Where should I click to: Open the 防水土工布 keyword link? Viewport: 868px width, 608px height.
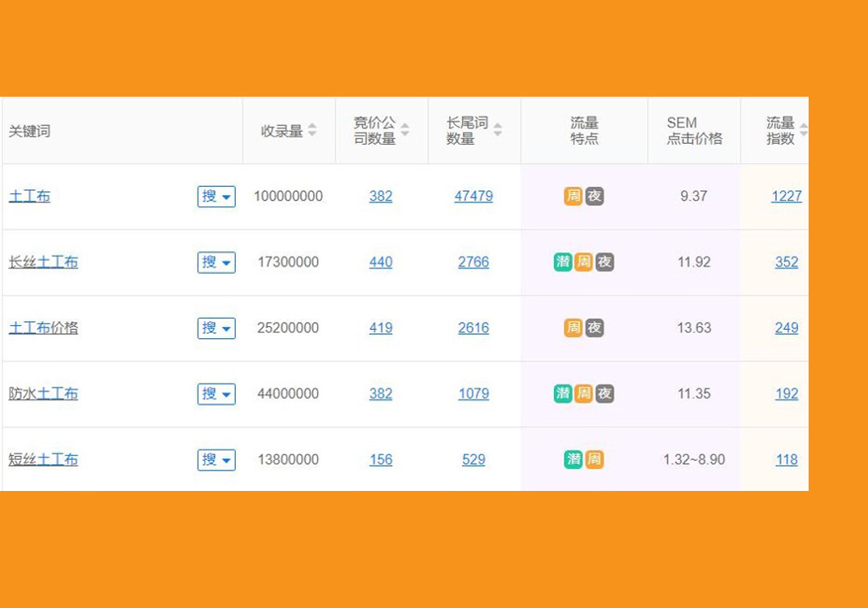tap(43, 393)
